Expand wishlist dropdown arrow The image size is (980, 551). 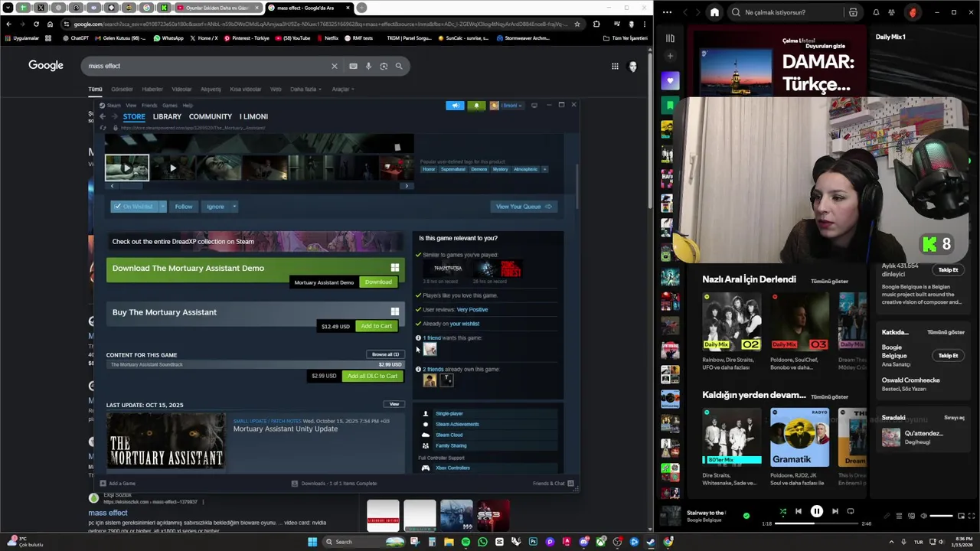pos(162,207)
